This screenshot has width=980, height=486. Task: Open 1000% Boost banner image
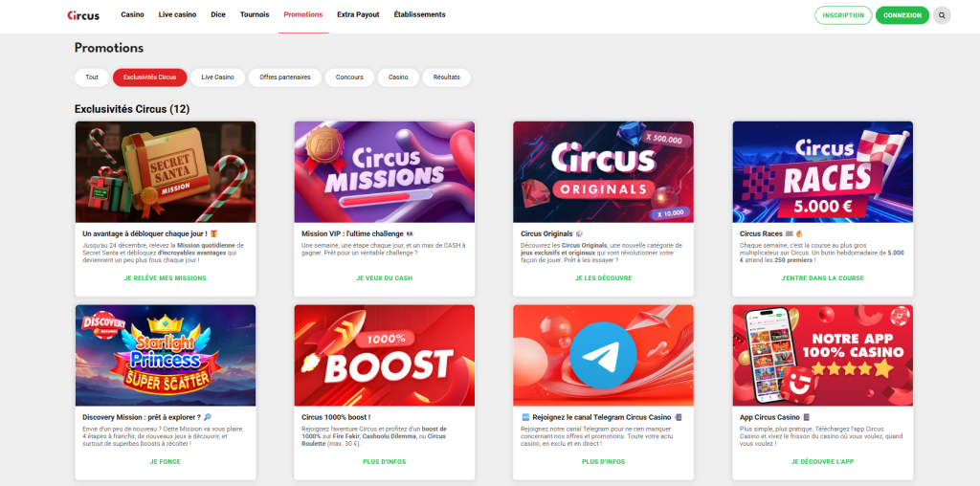pos(385,356)
